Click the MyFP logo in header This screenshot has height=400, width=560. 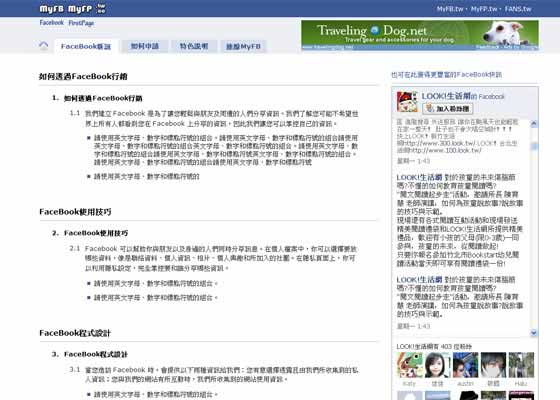click(80, 9)
